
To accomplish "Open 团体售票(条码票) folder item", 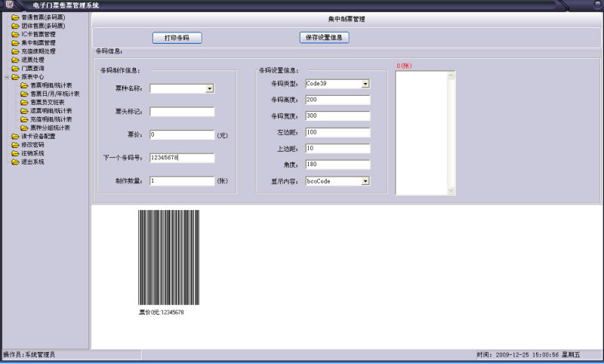I will tap(42, 25).
